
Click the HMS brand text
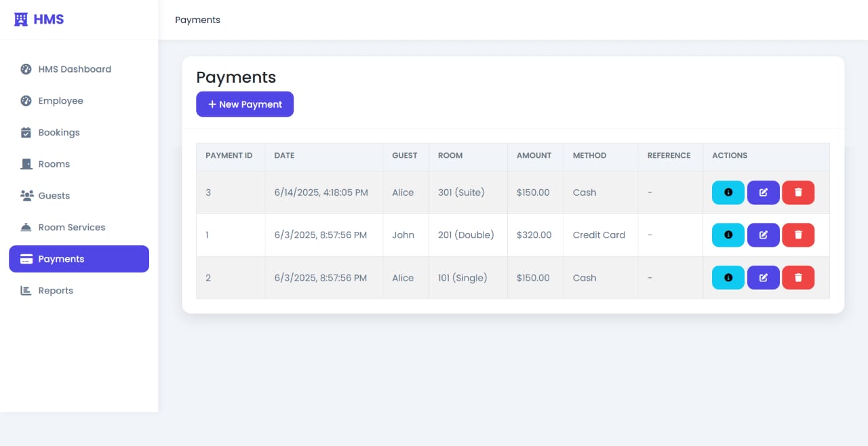[x=49, y=20]
